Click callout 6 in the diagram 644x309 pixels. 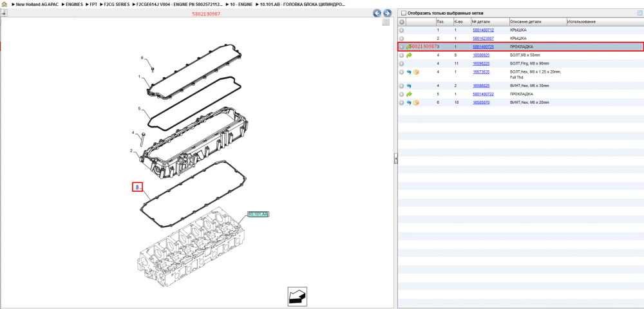click(x=142, y=58)
